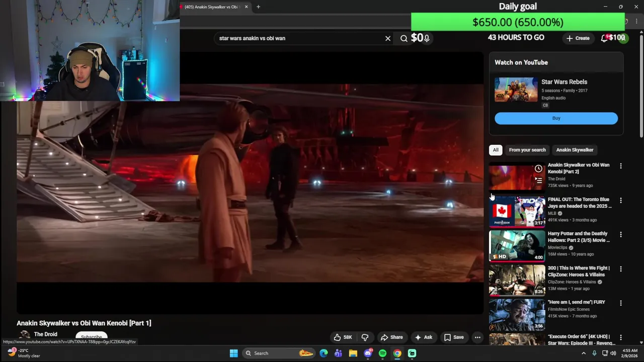
Task: Open options menu for Execute Order 66 video
Action: coord(621,337)
